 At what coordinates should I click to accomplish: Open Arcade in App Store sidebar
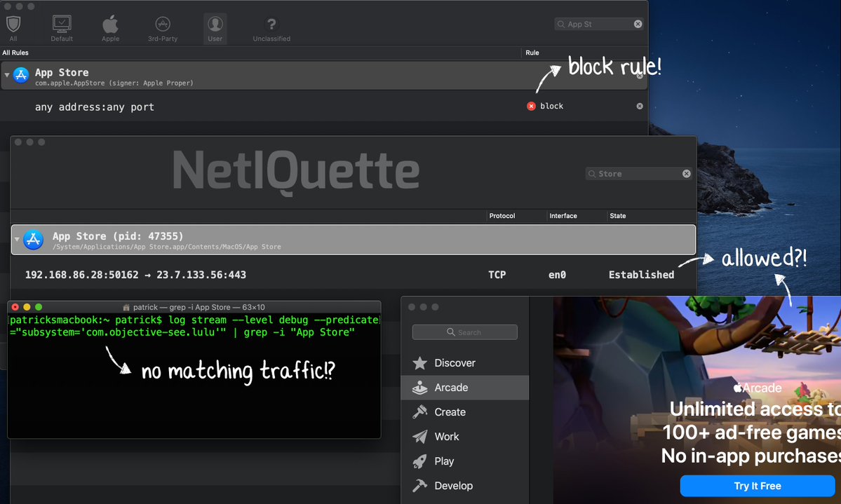pos(464,388)
